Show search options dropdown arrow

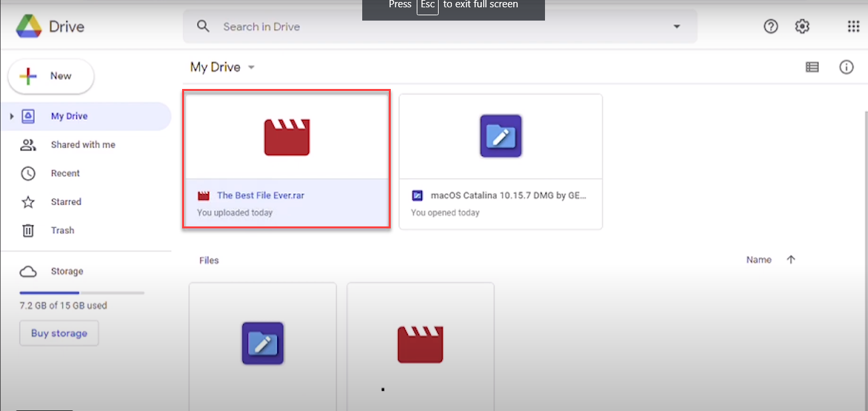(x=677, y=27)
